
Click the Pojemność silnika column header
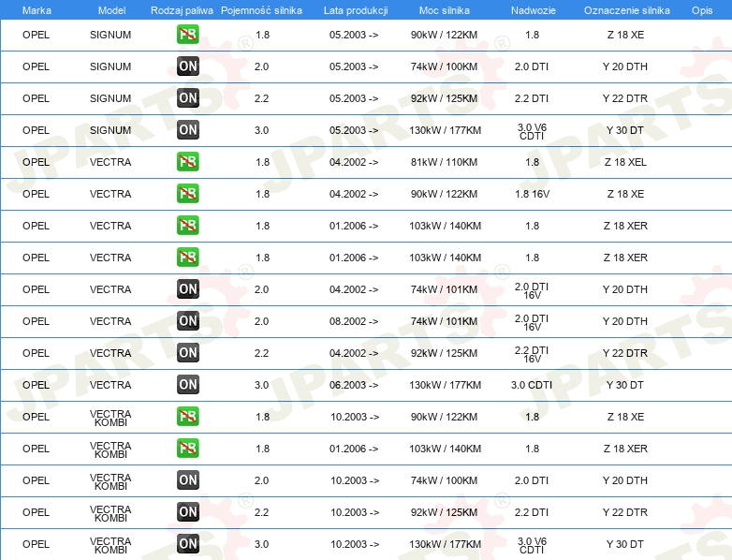261,10
